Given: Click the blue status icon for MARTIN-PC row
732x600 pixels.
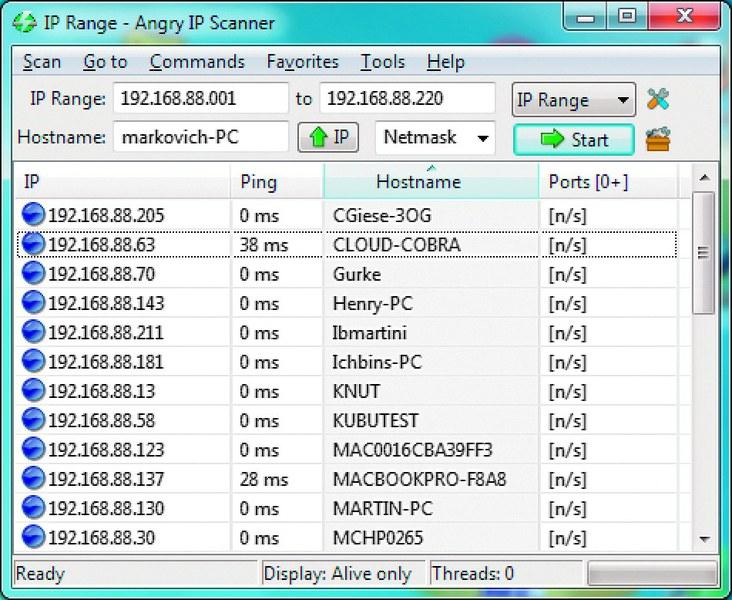Looking at the screenshot, I should pyautogui.click(x=33, y=508).
